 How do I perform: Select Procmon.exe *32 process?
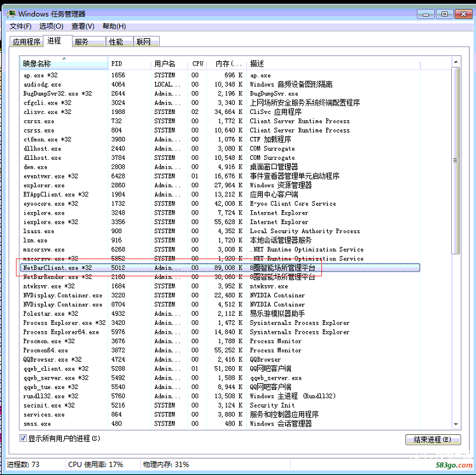tap(220, 341)
